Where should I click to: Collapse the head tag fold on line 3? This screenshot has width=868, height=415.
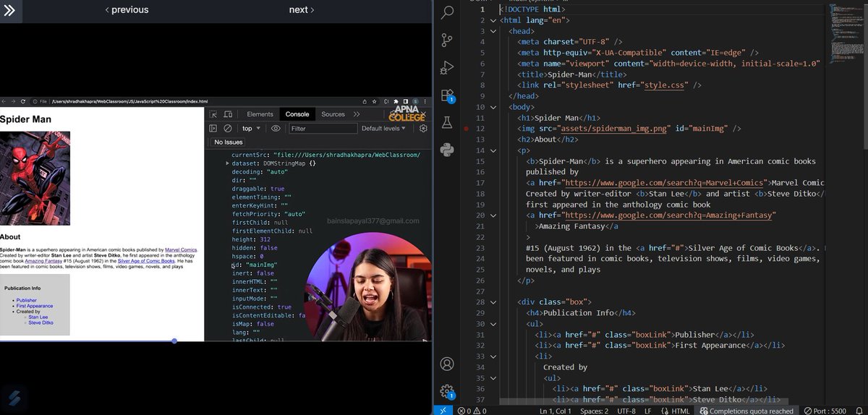[x=493, y=31]
